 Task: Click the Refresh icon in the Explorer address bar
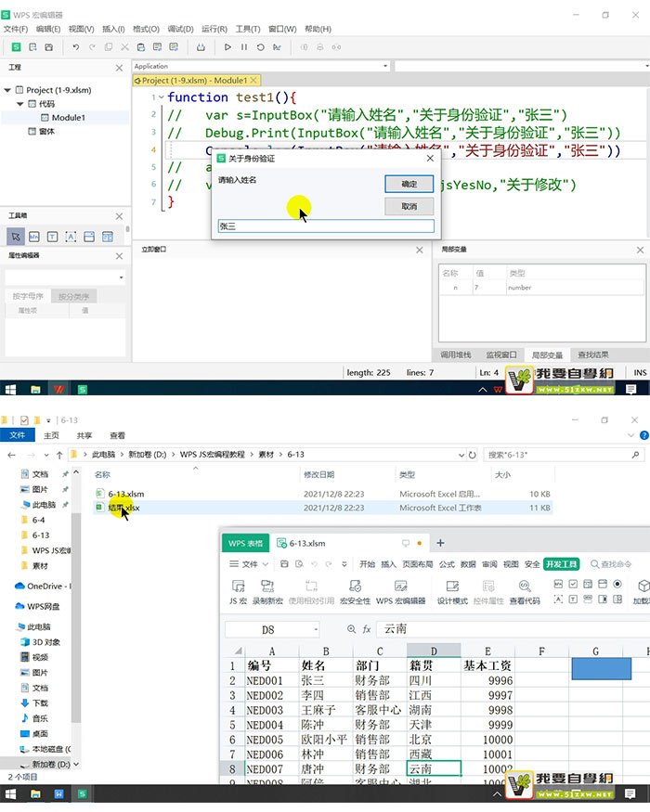(x=473, y=455)
